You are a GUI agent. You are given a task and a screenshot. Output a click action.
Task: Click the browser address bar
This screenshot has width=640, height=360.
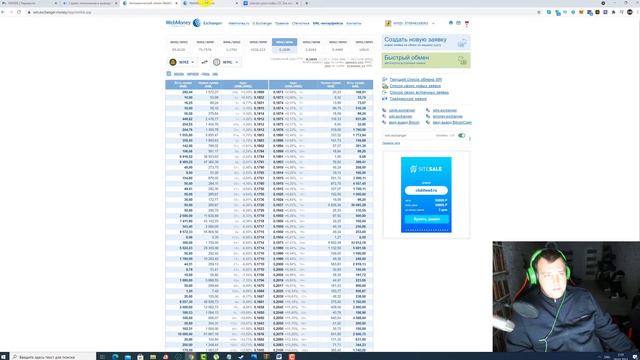click(278, 12)
